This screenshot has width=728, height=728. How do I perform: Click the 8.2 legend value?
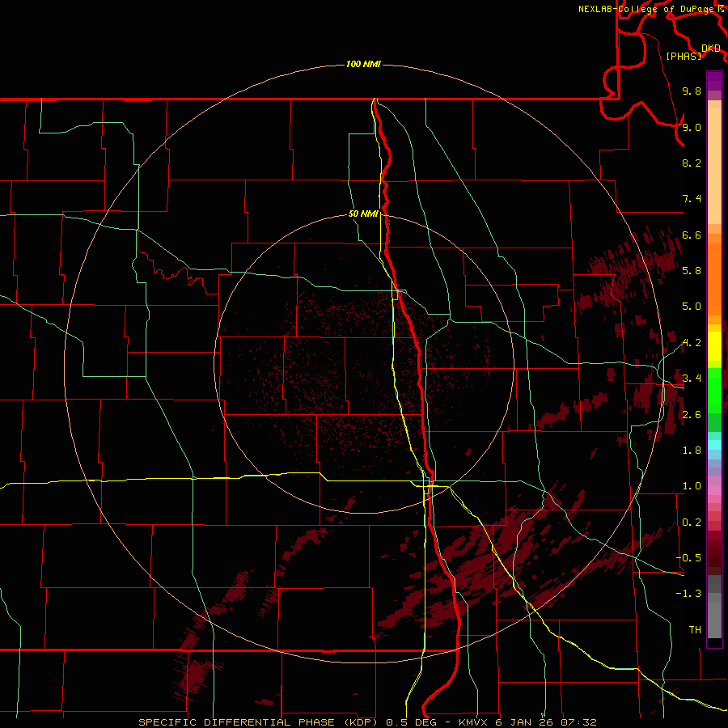[x=692, y=163]
